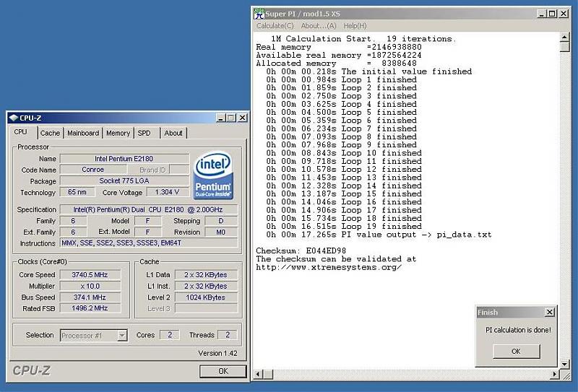578x392 pixels.
Task: Click the Core Voltage value '1.304 V'
Action: (x=168, y=192)
